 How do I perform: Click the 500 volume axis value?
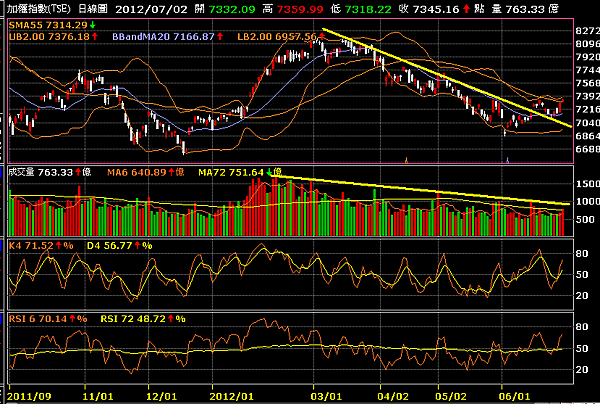pos(586,220)
